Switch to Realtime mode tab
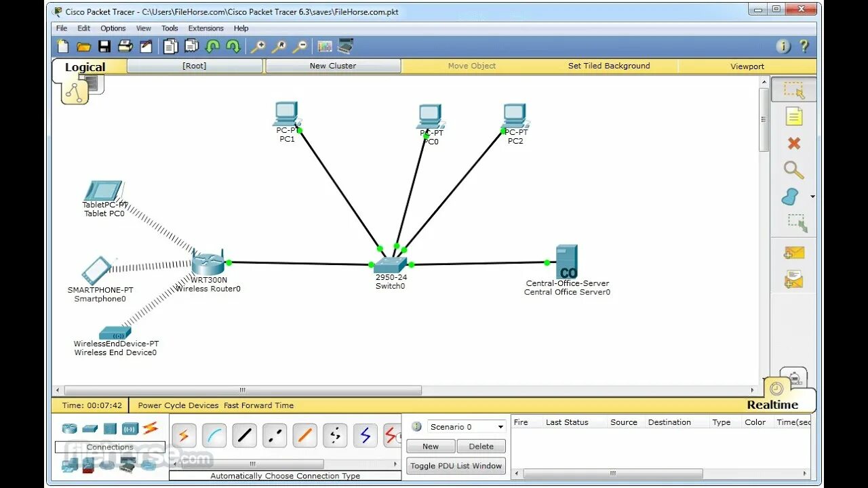868x488 pixels. [x=772, y=405]
